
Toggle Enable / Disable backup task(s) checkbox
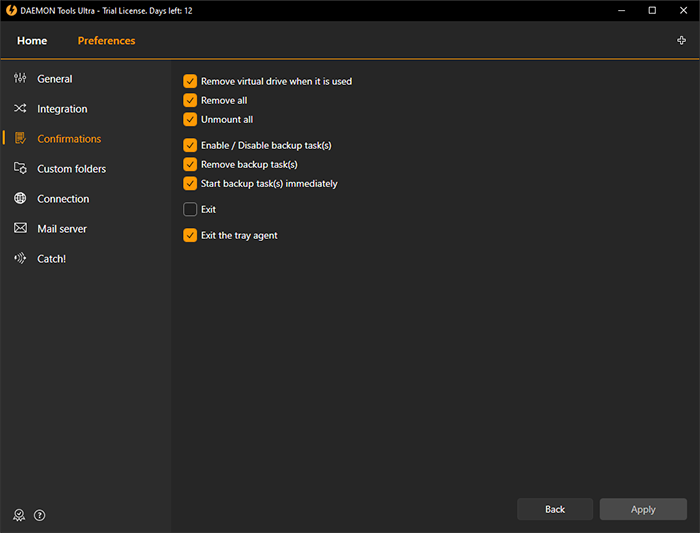coord(190,146)
